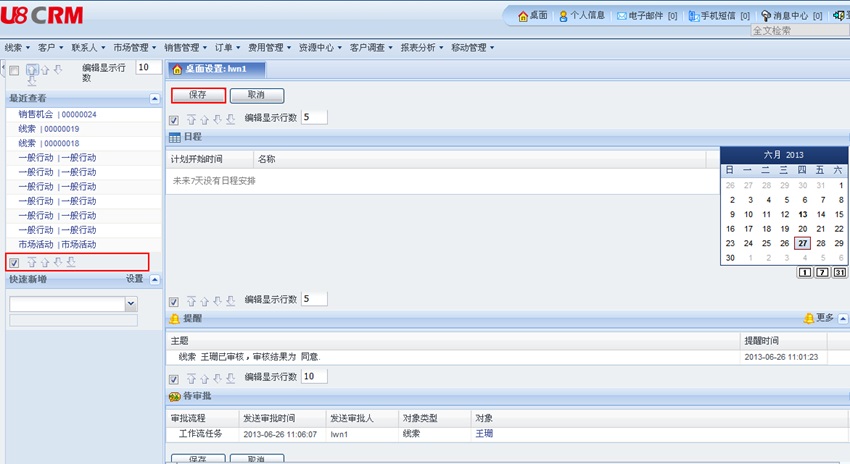The width and height of the screenshot is (850, 464).
Task: Open the 资源中心 menu
Action: coord(321,48)
